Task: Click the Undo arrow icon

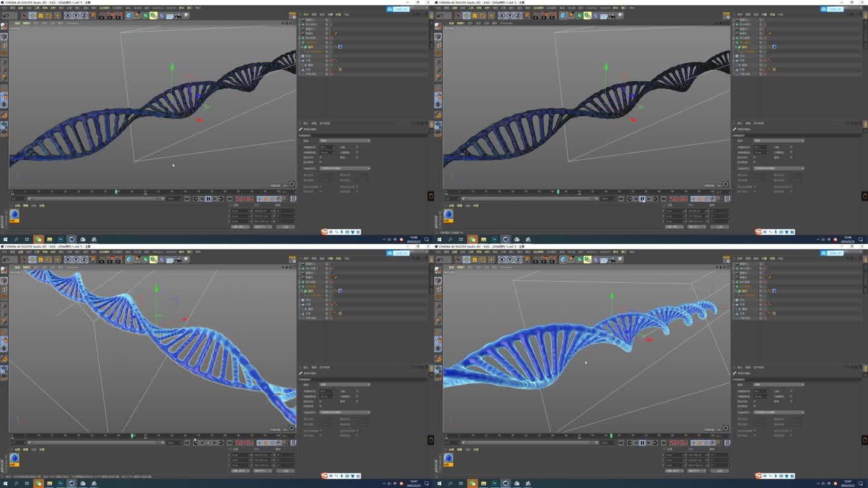Action: [x=5, y=16]
